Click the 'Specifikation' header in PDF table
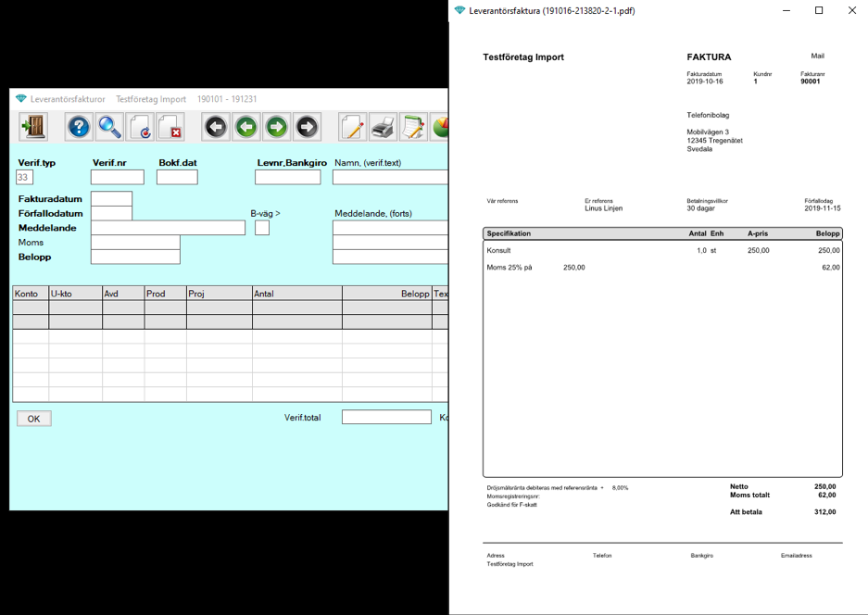This screenshot has height=615, width=868. 509,233
